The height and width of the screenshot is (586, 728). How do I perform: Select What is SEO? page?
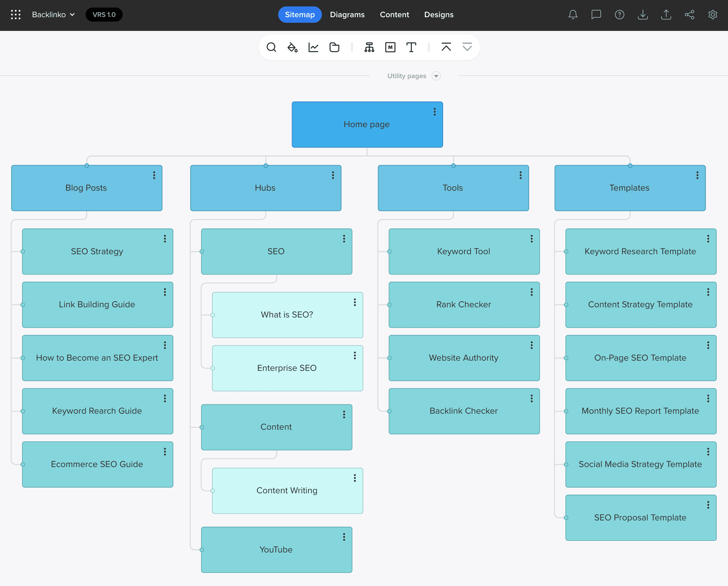(x=287, y=315)
